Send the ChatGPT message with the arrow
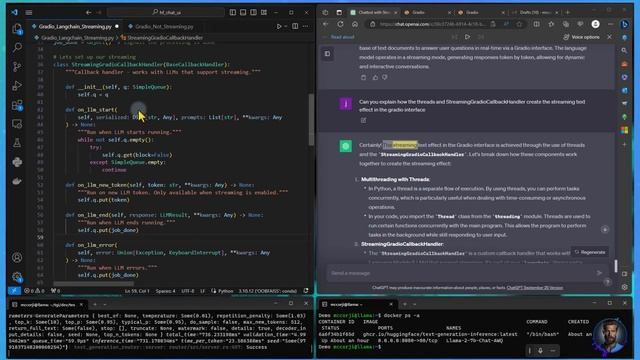This screenshot has width=640, height=360. tap(599, 273)
